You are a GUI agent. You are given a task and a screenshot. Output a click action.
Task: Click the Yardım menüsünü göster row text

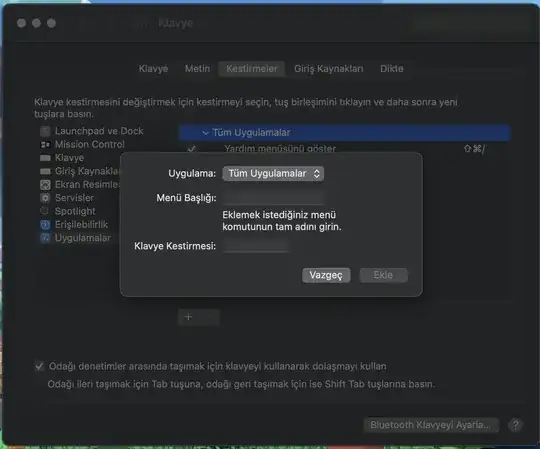[x=280, y=149]
